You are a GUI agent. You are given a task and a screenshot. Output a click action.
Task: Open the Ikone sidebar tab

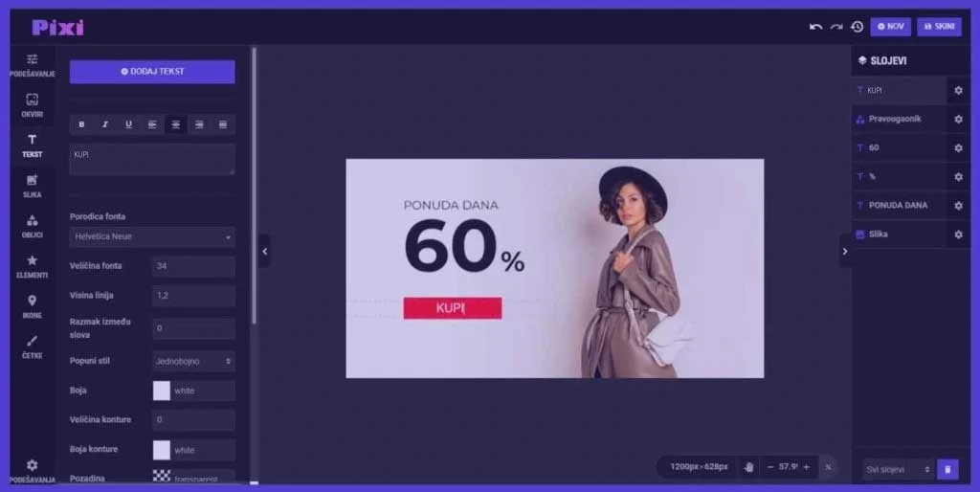tap(32, 306)
